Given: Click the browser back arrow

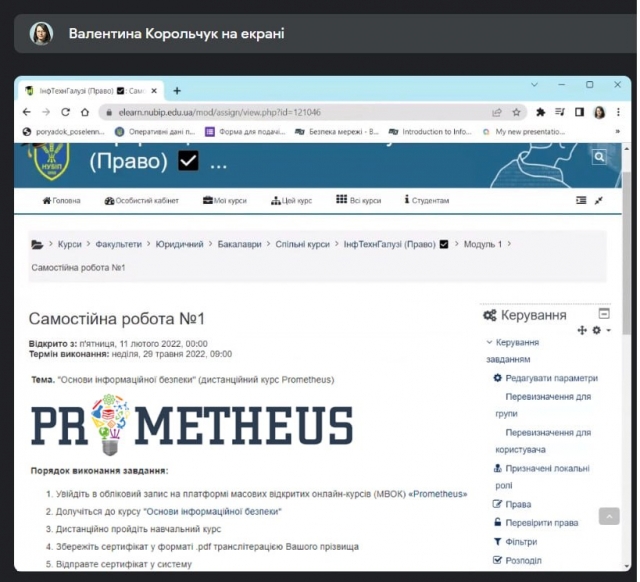Looking at the screenshot, I should point(27,112).
